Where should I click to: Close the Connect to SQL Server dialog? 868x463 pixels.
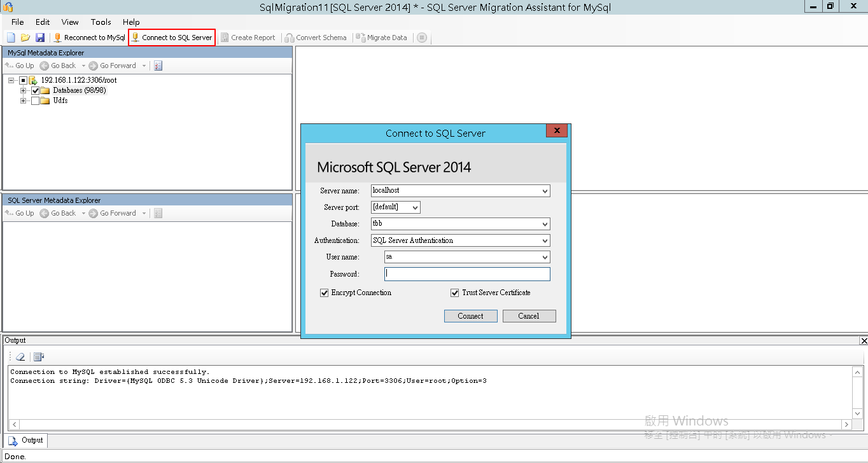pos(557,130)
